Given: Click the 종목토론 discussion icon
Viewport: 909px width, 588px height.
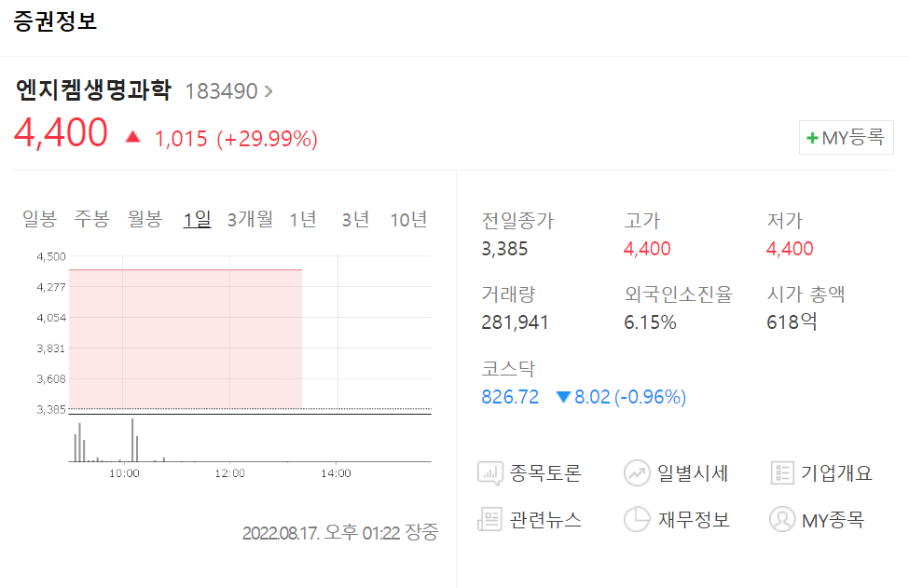Looking at the screenshot, I should pos(490,473).
